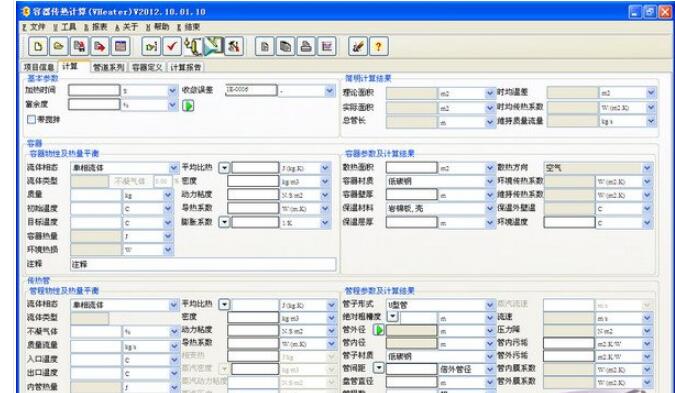
Task: Click the printer toolbar icon
Action: tap(306, 46)
